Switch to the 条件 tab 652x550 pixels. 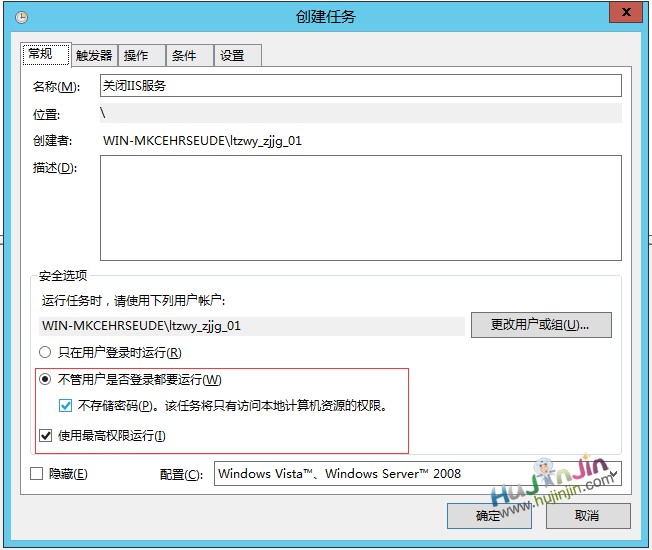coord(190,55)
